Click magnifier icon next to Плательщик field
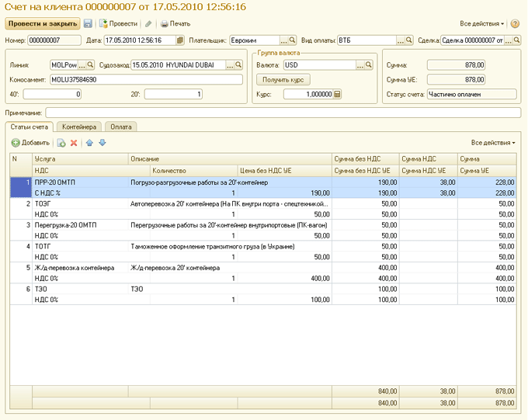The width and height of the screenshot is (528, 420). pyautogui.click(x=292, y=40)
